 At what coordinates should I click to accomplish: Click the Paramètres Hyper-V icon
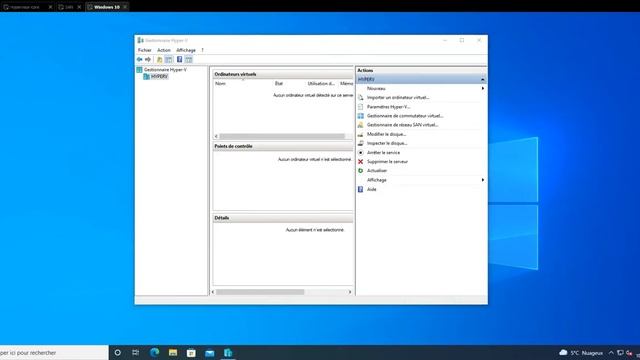(x=360, y=107)
